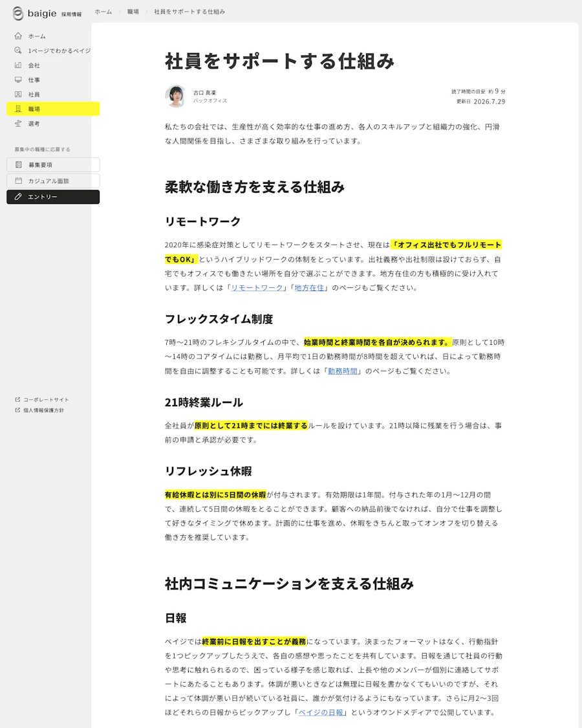Click the リモートワーク subheading
This screenshot has width=582, height=728.
pyautogui.click(x=203, y=221)
